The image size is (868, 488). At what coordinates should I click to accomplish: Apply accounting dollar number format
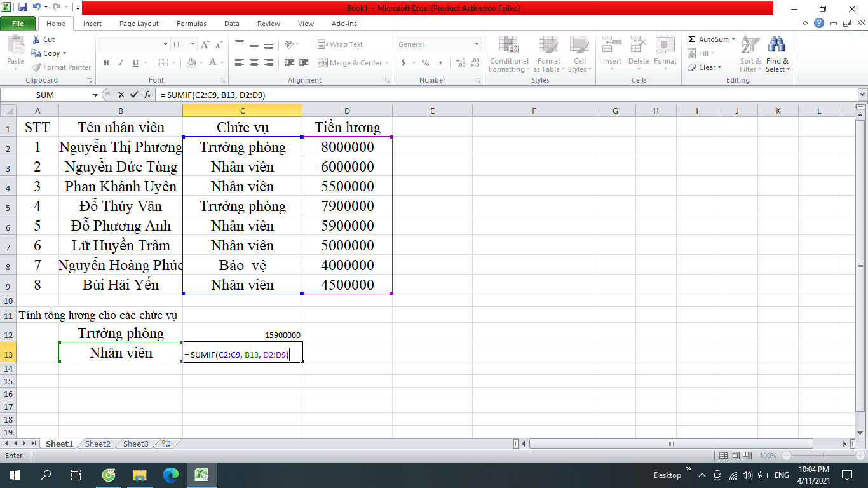[403, 63]
